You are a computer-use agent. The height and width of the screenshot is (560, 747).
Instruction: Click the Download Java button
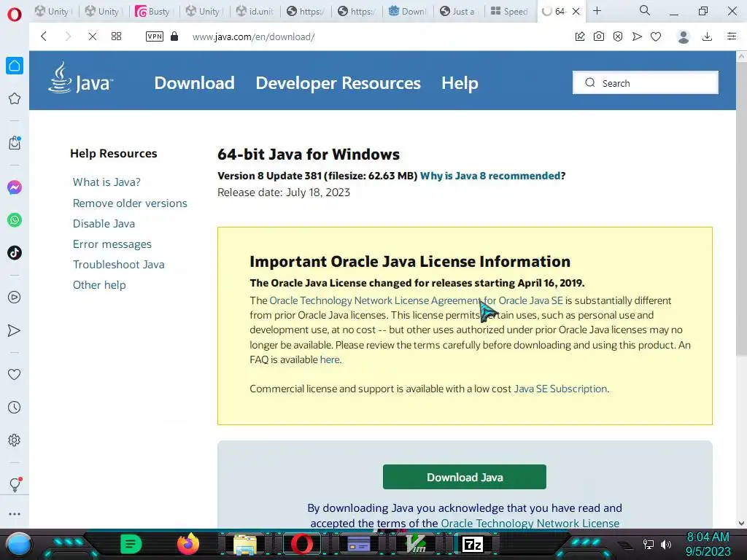[465, 477]
